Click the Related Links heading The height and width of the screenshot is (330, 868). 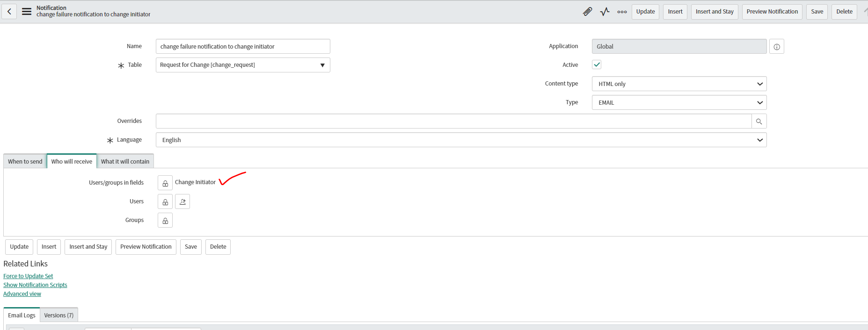click(25, 264)
